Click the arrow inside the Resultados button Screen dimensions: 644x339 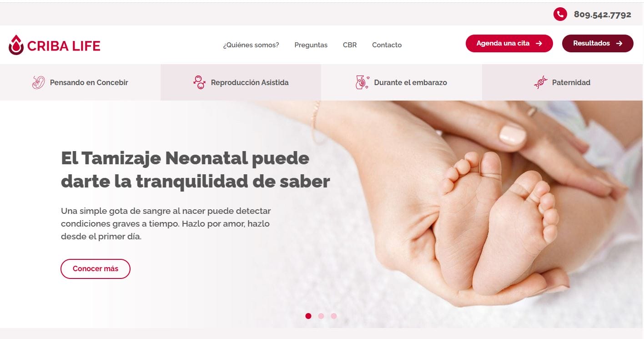point(619,43)
